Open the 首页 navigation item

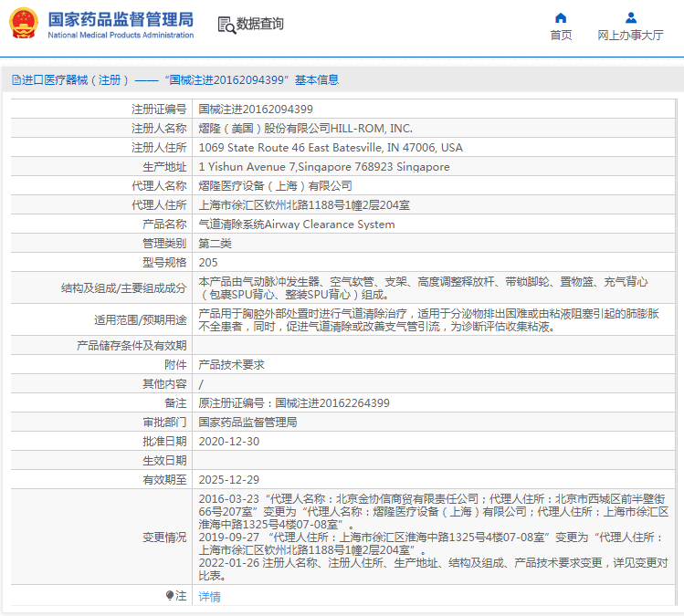pos(561,36)
